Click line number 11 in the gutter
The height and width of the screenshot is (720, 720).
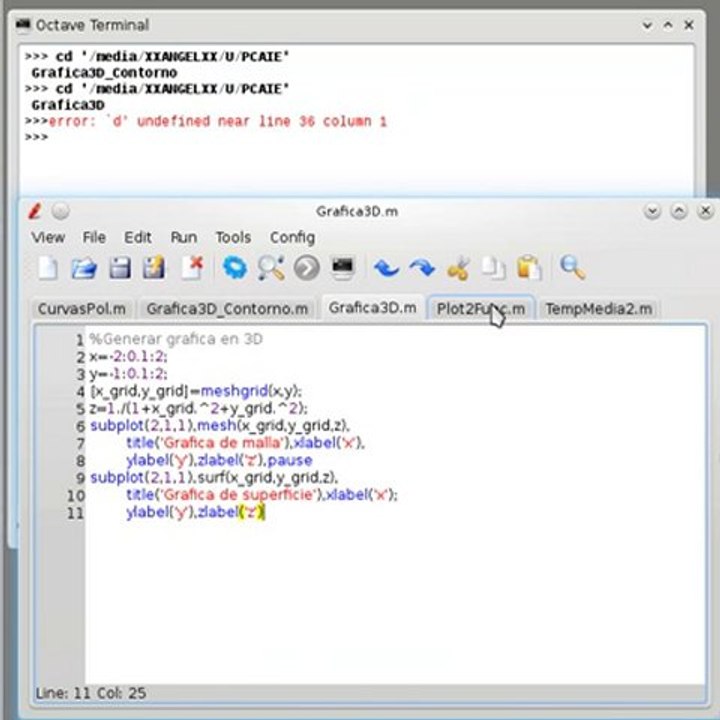76,512
